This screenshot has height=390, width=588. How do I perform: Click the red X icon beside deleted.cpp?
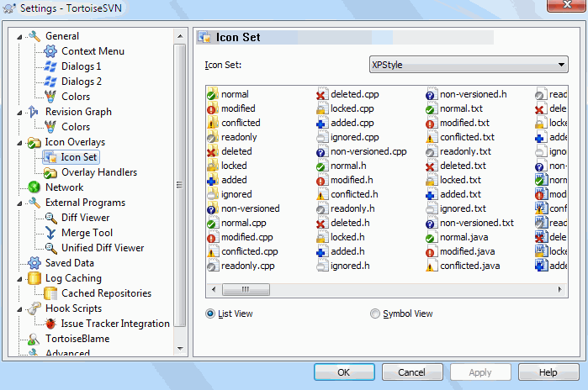(x=321, y=94)
